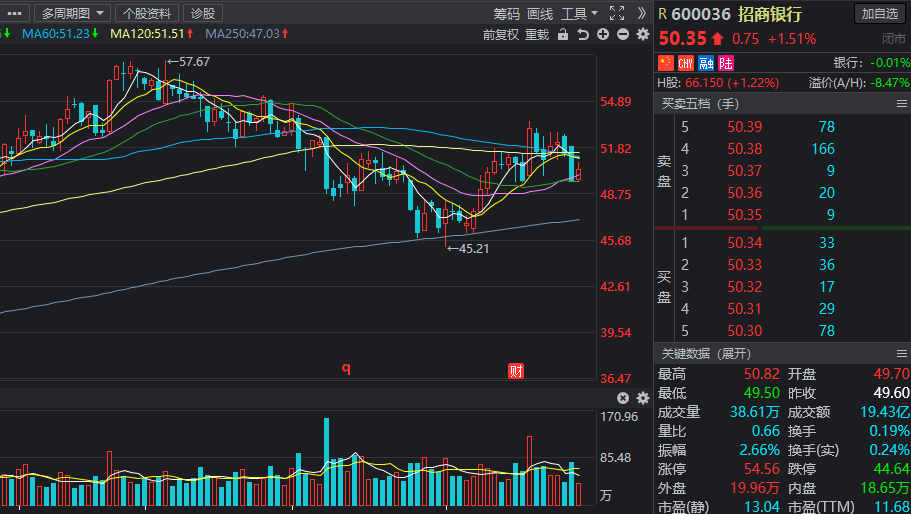This screenshot has width=911, height=514.
Task: Open the 诊股 diagnosis tab
Action: [x=203, y=13]
